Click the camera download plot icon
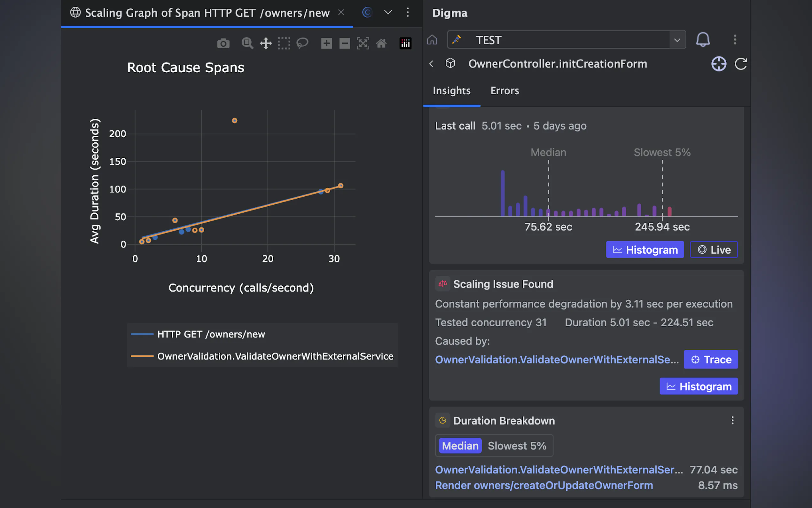The height and width of the screenshot is (508, 812). tap(223, 44)
